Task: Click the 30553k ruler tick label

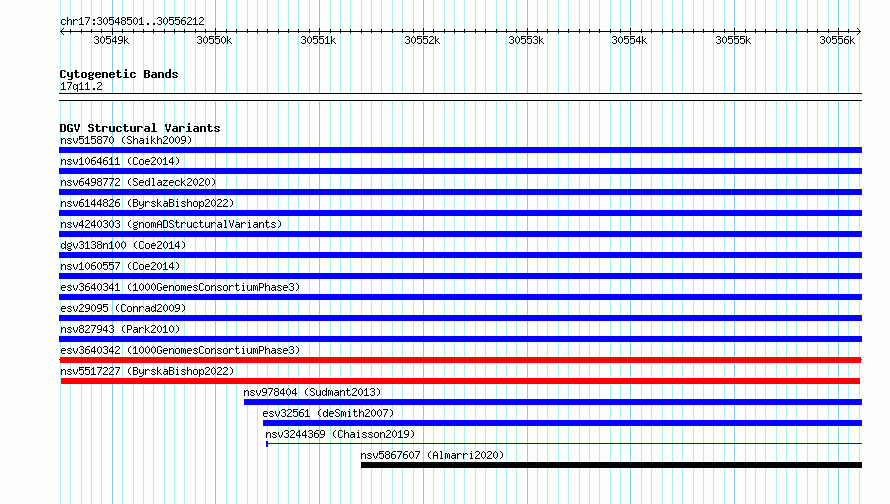Action: (x=526, y=40)
